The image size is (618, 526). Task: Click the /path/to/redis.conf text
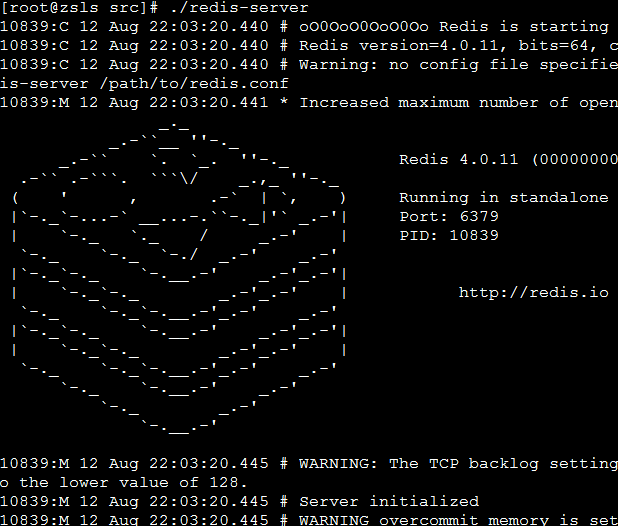pos(194,84)
